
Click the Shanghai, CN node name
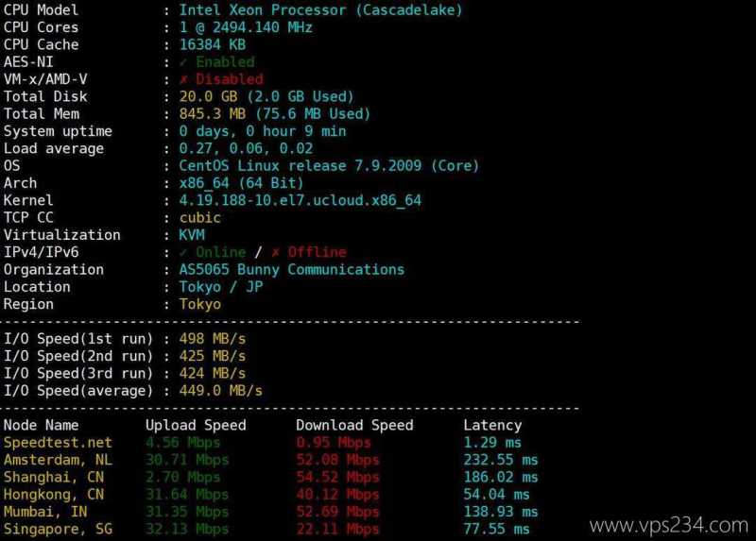point(54,477)
